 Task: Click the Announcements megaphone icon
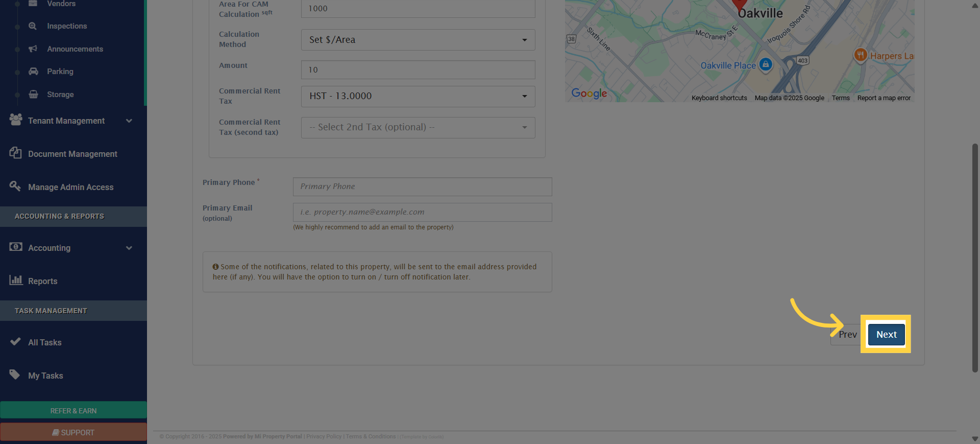33,49
